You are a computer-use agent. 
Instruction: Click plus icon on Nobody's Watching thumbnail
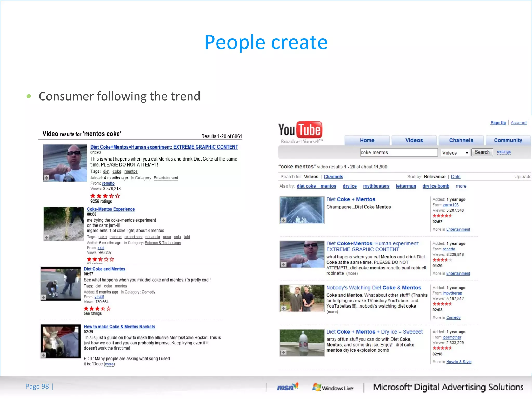coord(283,309)
